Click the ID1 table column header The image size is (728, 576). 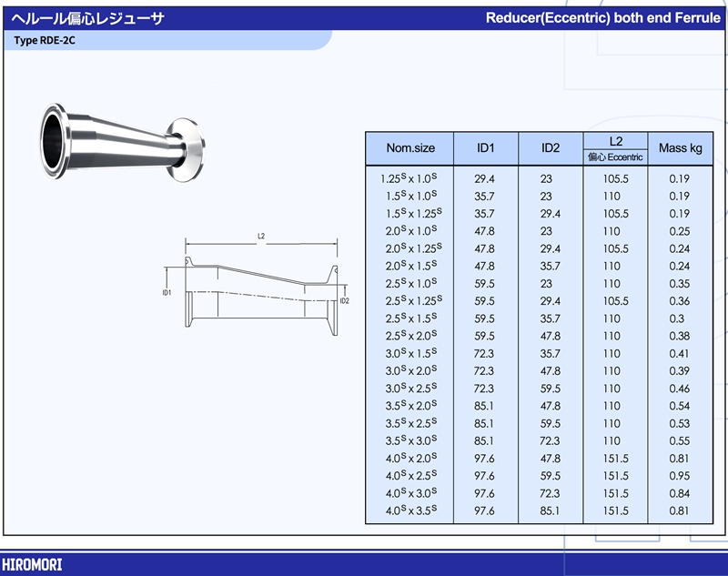[485, 148]
